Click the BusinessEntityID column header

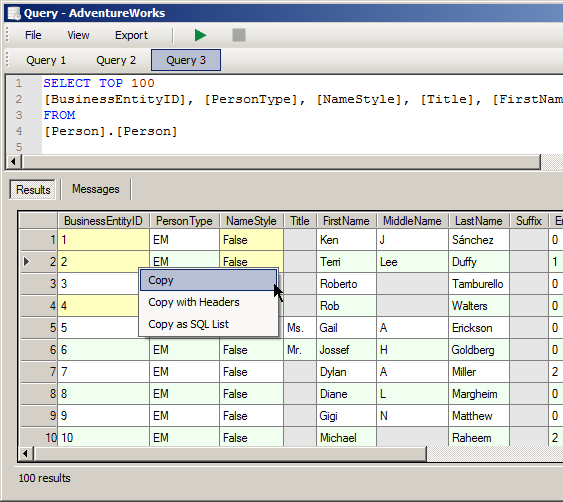point(103,221)
